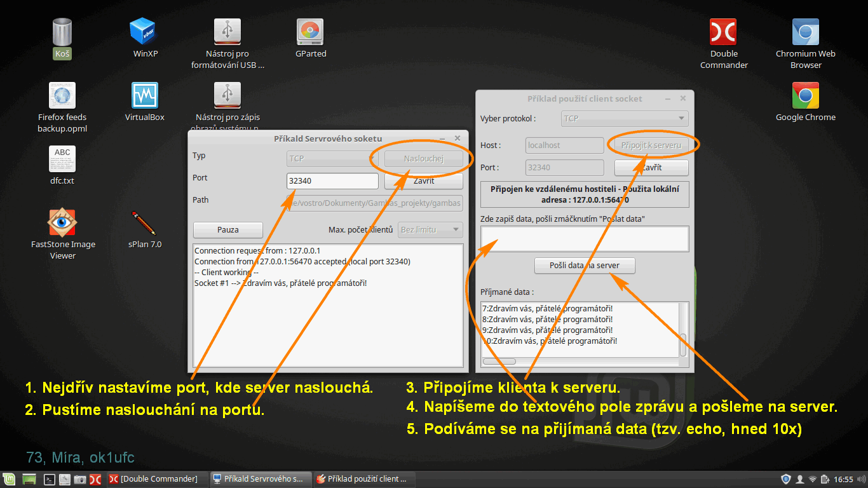Open the sPlan 7.0 desktop shortcut

pos(144,222)
